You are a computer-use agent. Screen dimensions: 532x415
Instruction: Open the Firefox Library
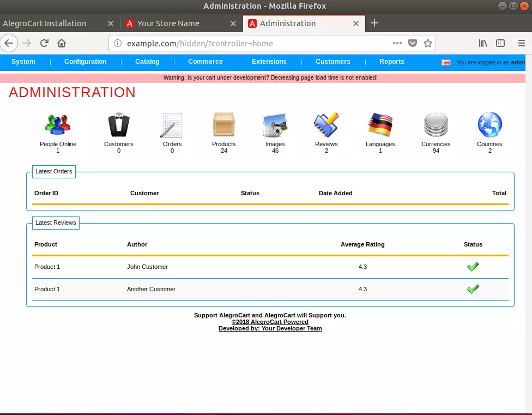pos(483,43)
